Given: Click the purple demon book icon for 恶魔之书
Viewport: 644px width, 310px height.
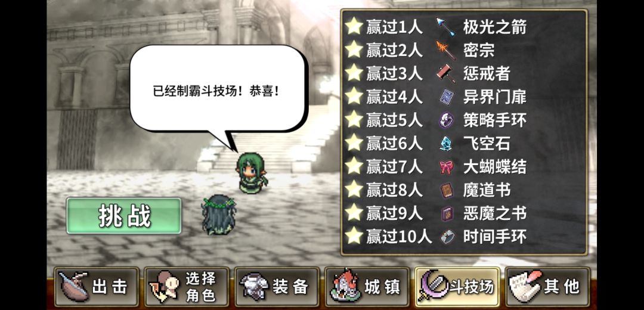Looking at the screenshot, I should point(447,214).
